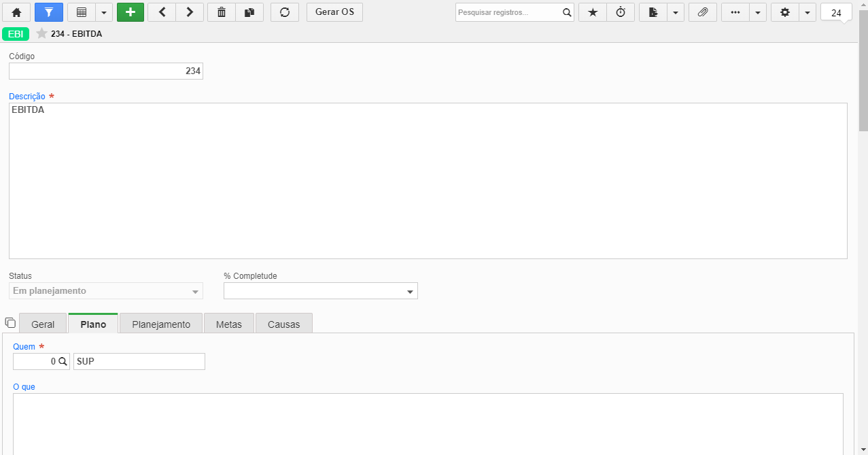Image resolution: width=868 pixels, height=455 pixels.
Task: Click in the Descrição text area
Action: click(428, 181)
